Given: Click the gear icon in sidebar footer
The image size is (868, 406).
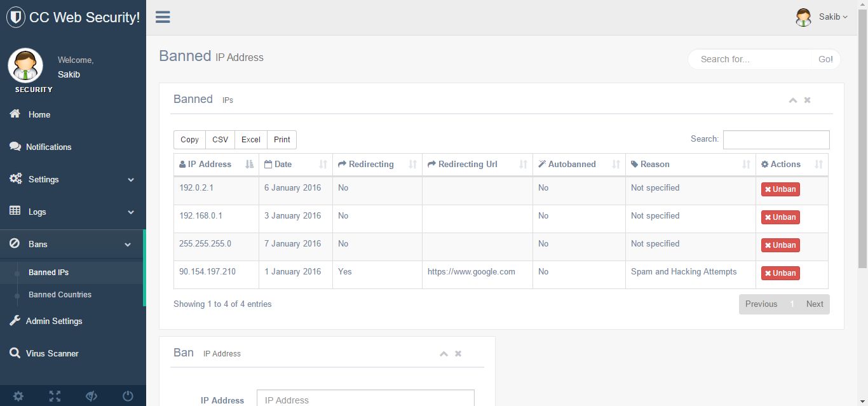Looking at the screenshot, I should pos(18,396).
